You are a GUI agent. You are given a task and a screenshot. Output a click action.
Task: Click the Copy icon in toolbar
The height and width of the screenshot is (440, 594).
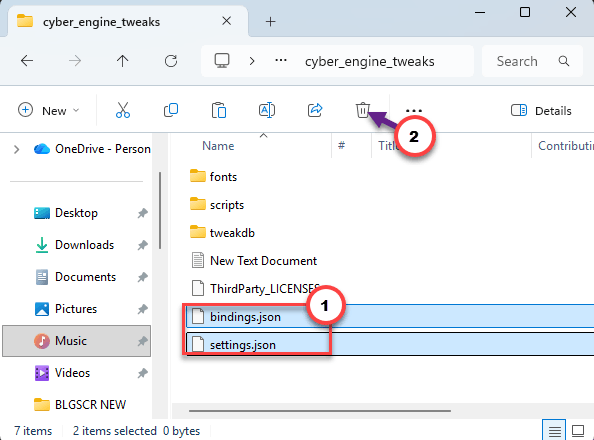tap(171, 110)
